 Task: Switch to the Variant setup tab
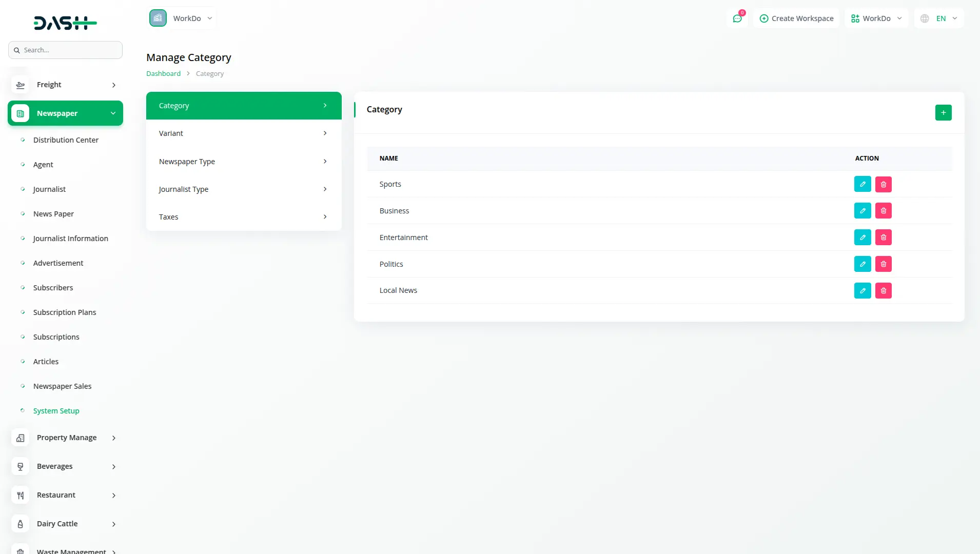[x=243, y=133]
